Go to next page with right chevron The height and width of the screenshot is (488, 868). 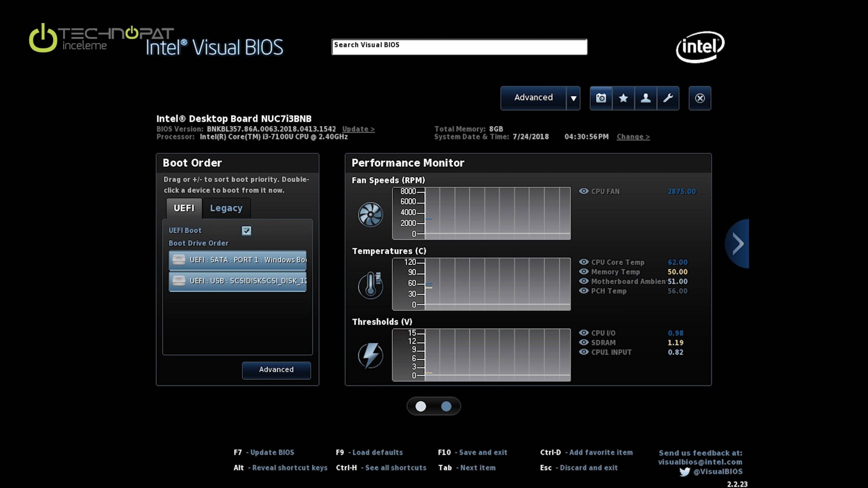pos(738,243)
